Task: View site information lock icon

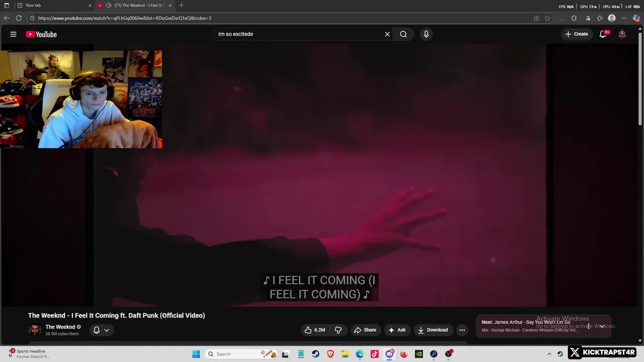Action: pos(32,18)
